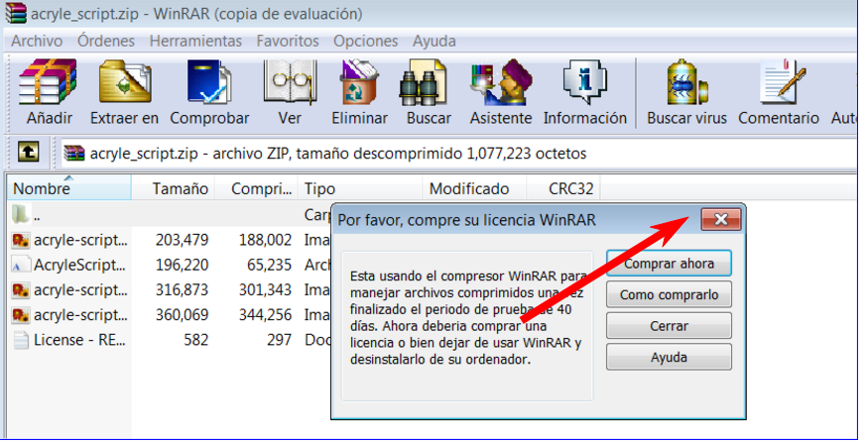
Task: Open the Archivo menu
Action: click(37, 41)
